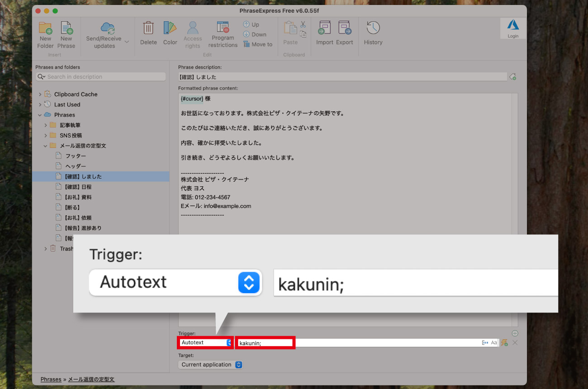Copy selection with the copy icon

point(303,34)
